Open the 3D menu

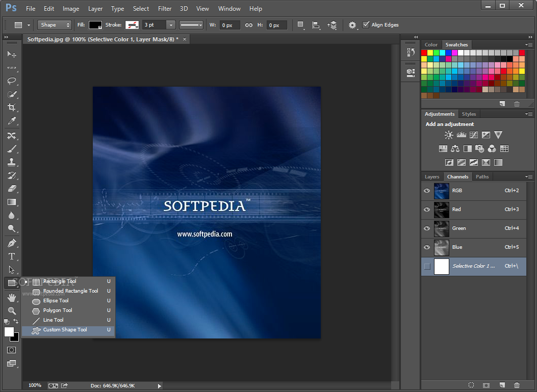[184, 9]
